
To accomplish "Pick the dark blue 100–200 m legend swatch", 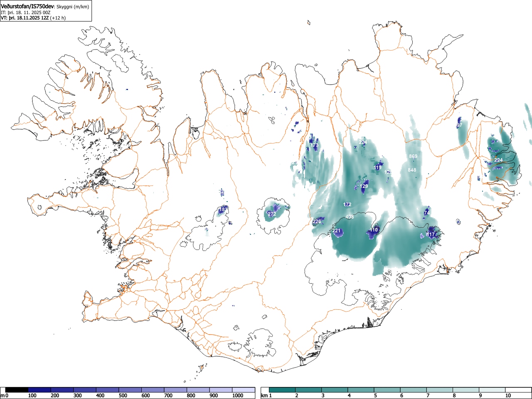I will (39, 390).
